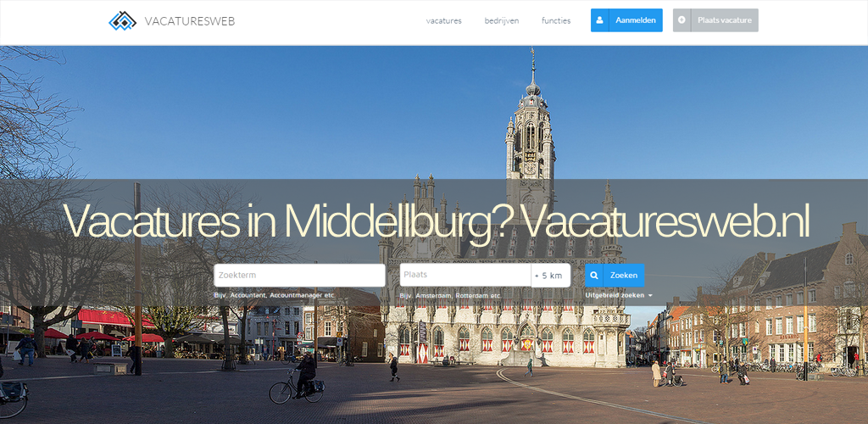Image resolution: width=868 pixels, height=424 pixels.
Task: Click the Zoeken button label
Action: 624,275
